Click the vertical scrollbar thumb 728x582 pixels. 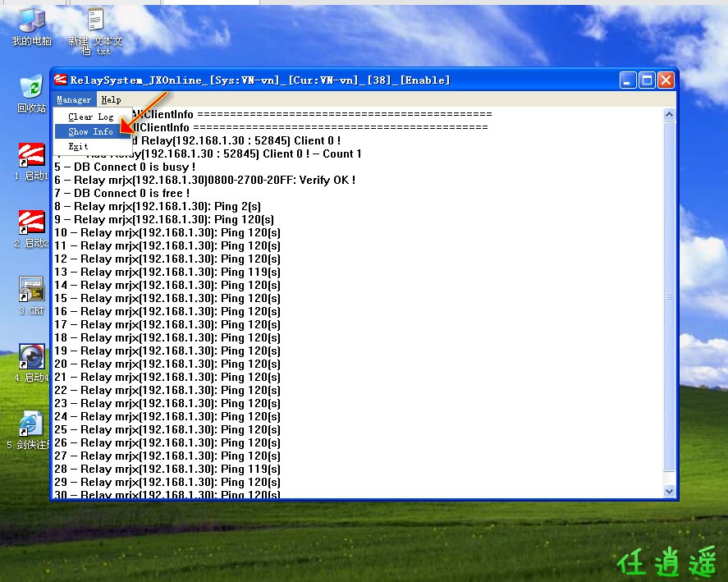(669, 296)
